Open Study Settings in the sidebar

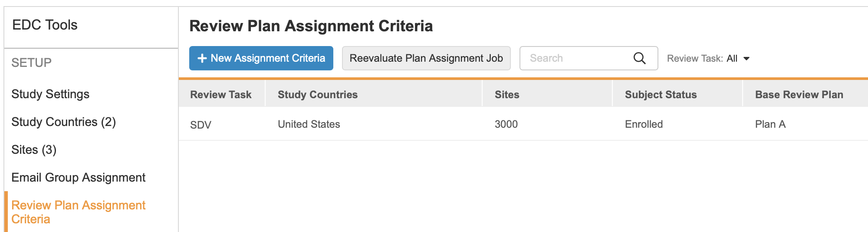50,94
